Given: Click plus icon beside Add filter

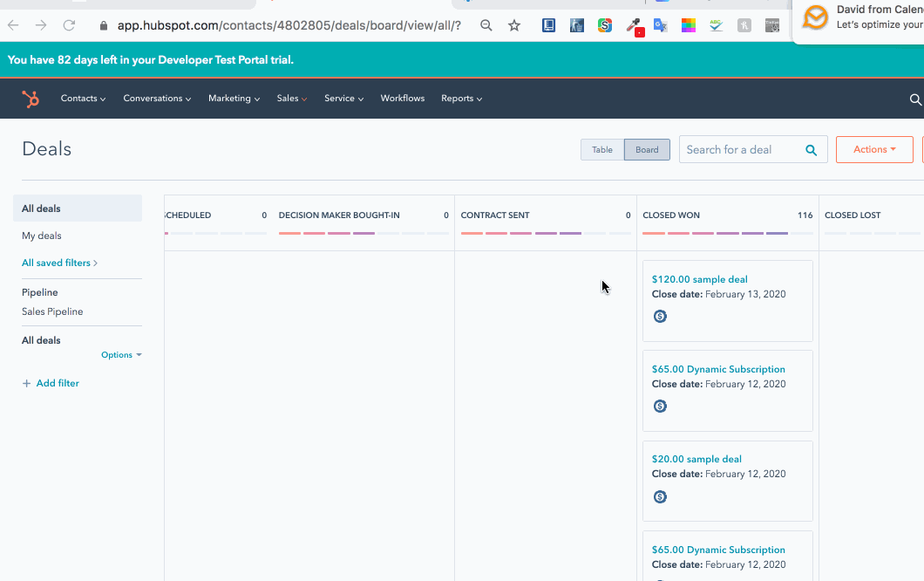Looking at the screenshot, I should click(26, 383).
